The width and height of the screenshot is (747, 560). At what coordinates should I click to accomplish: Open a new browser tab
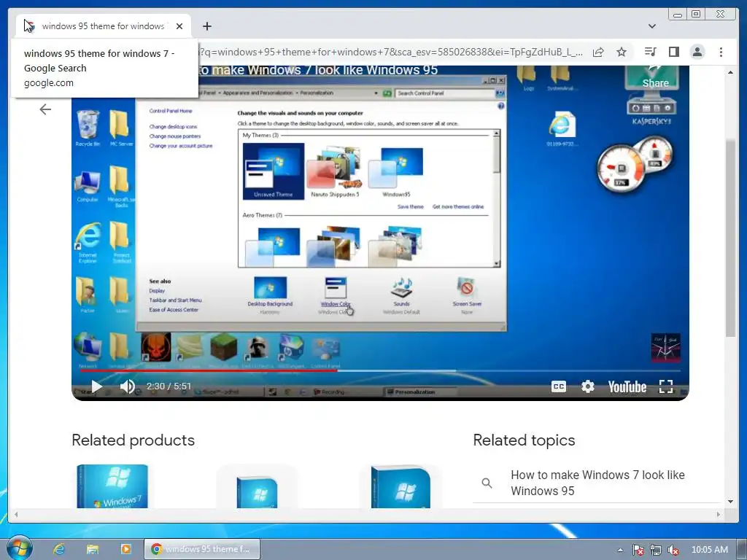tap(206, 26)
